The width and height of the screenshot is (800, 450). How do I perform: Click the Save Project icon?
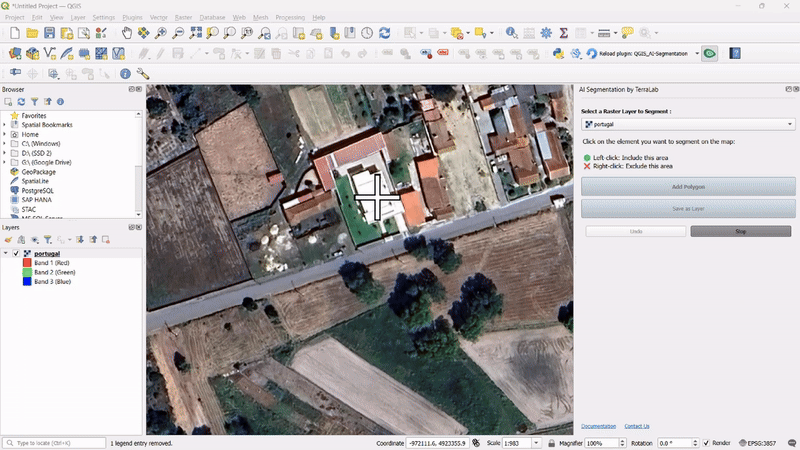tap(49, 33)
